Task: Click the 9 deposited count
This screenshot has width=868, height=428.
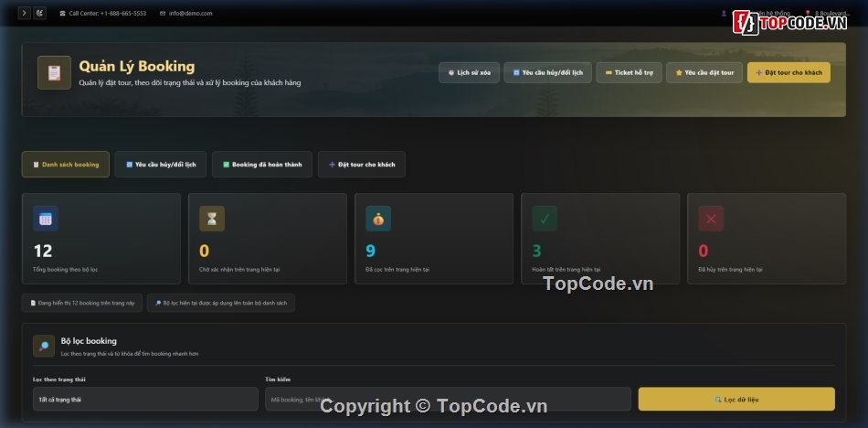Action: point(370,251)
